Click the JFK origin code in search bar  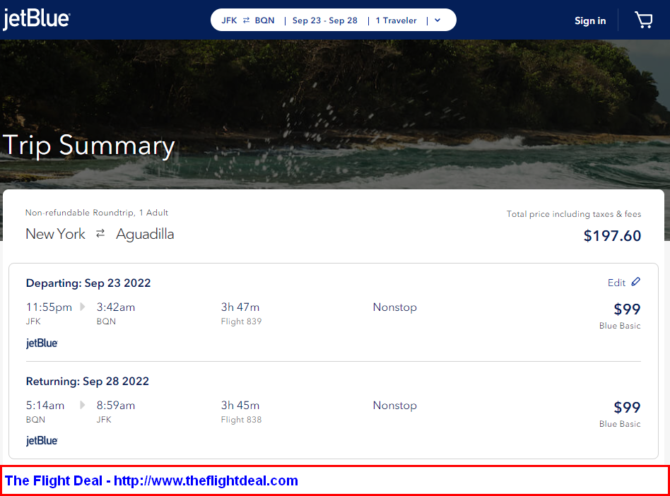point(229,21)
